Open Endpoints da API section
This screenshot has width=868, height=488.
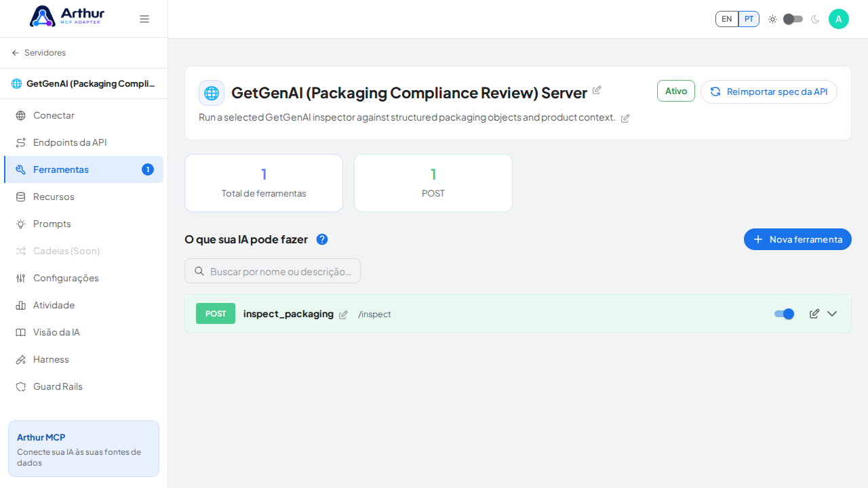click(83, 142)
